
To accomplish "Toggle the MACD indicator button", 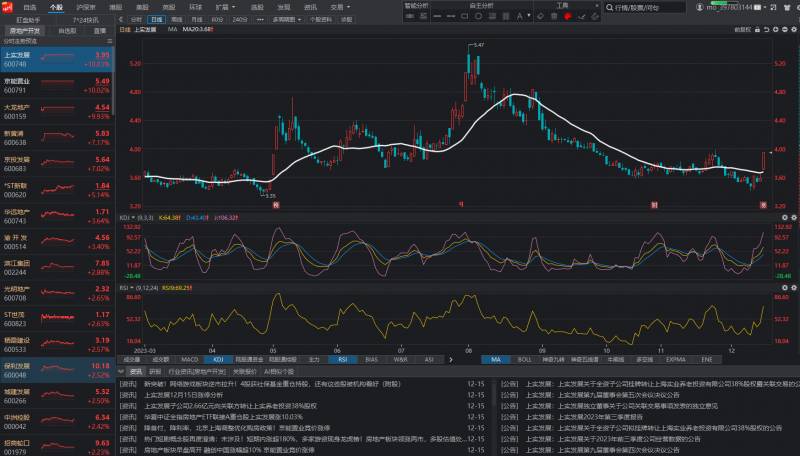I will point(189,360).
